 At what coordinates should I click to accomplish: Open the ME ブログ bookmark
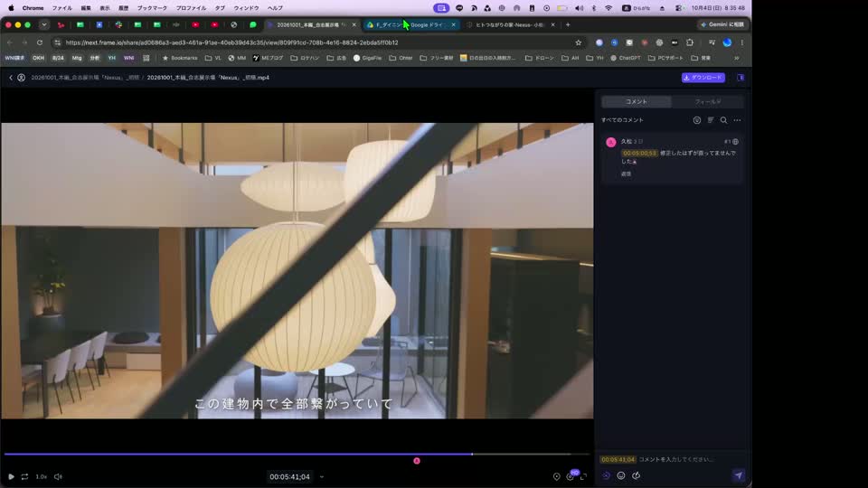point(268,58)
